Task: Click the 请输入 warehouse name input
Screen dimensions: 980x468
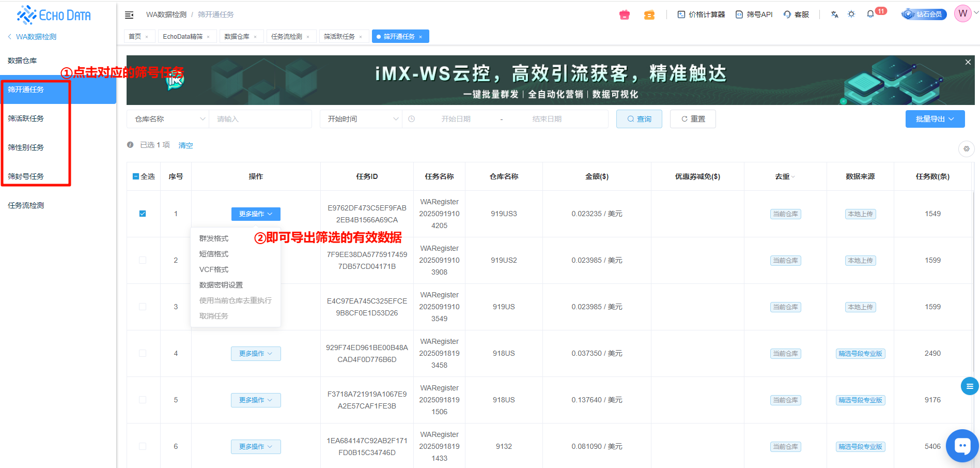Action: (260, 119)
